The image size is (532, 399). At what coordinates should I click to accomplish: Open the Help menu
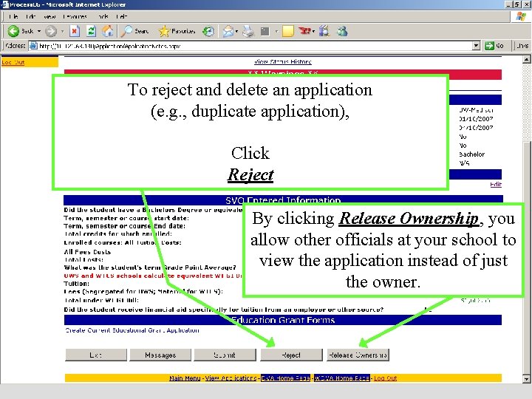(x=122, y=16)
